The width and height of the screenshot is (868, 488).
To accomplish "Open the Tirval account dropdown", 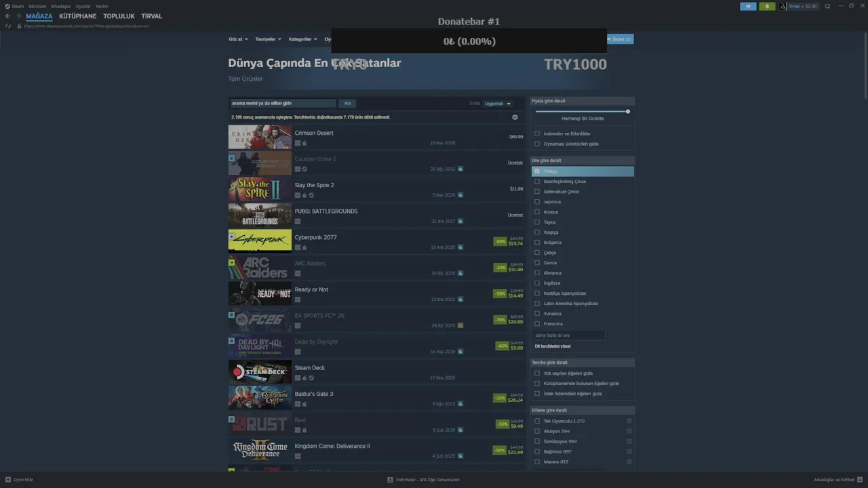I will 803,6.
